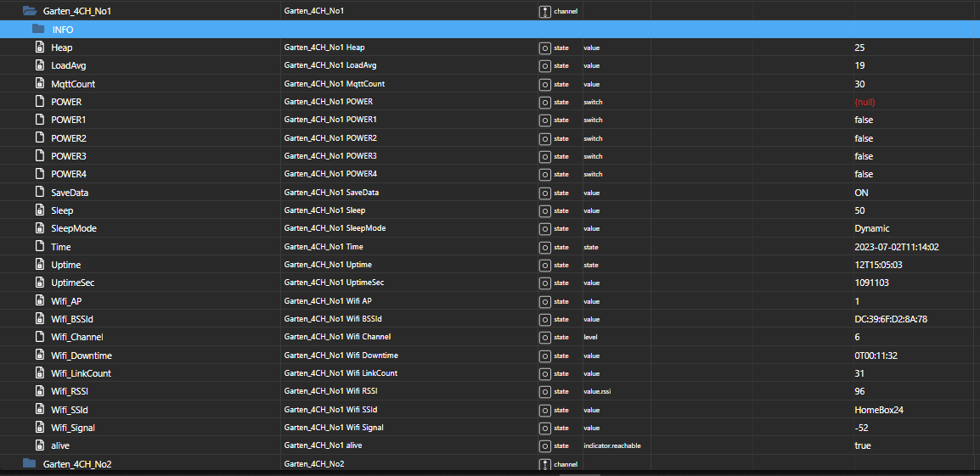Click the Heap state file icon
Viewport: 980px width, 476px height.
click(39, 48)
